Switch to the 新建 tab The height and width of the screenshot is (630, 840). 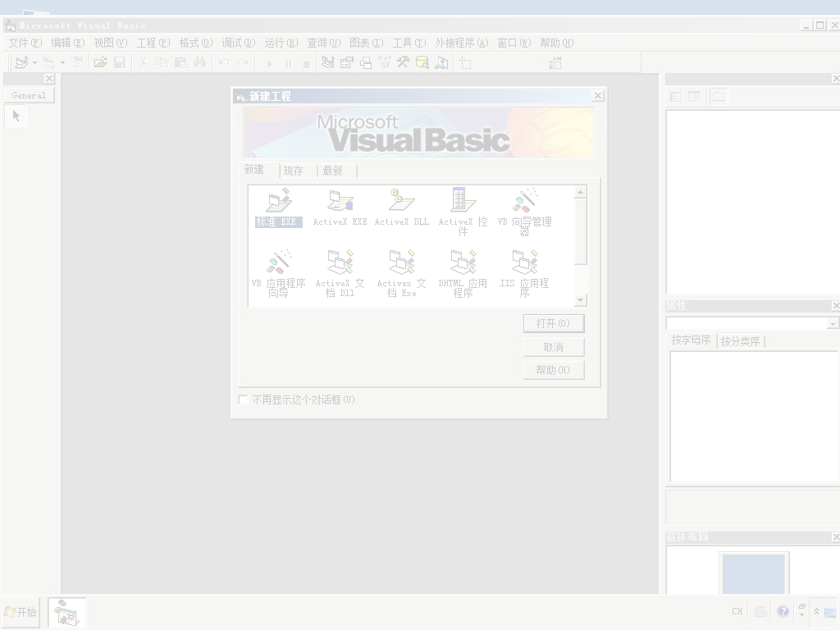coord(254,170)
